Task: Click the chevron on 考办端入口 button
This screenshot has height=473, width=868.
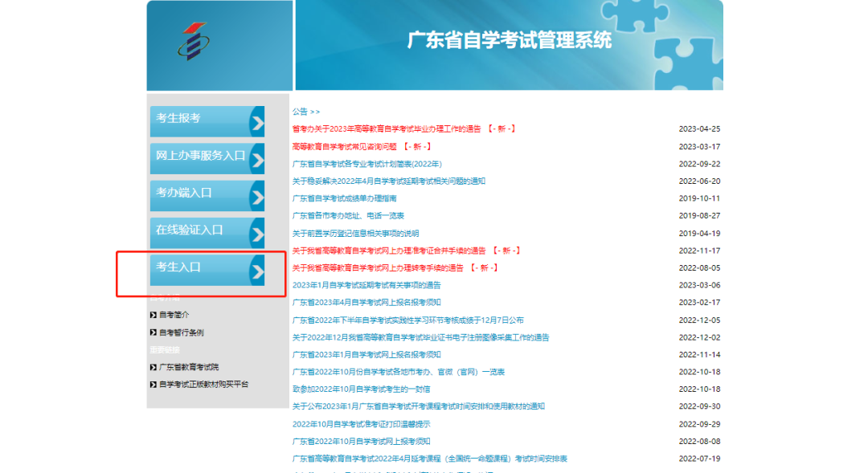Action: [256, 196]
